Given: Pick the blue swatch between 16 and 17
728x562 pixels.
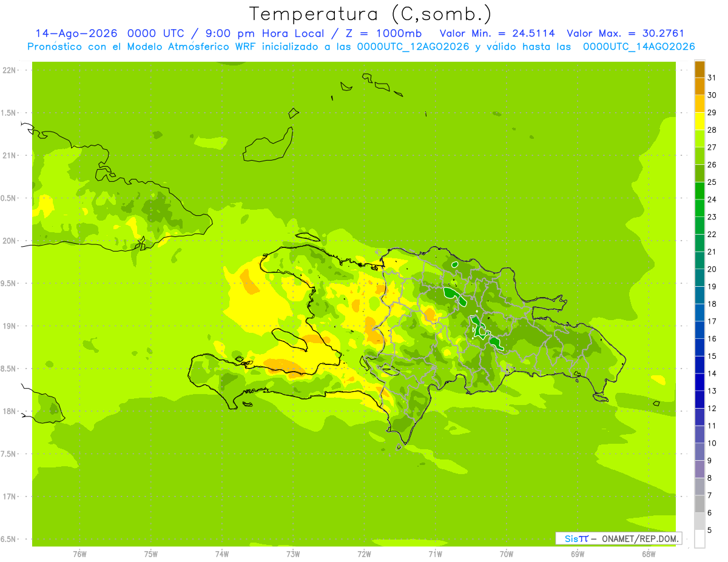Looking at the screenshot, I should point(699,330).
